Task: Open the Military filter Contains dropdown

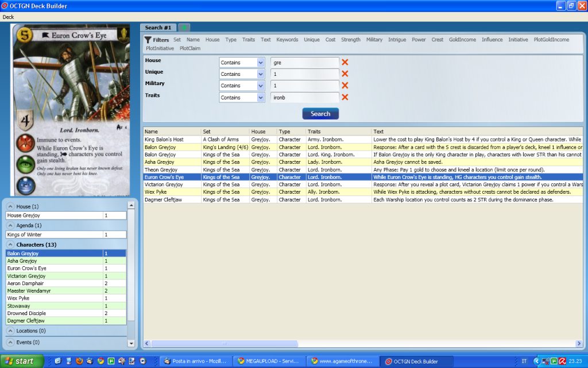Action: click(x=260, y=85)
